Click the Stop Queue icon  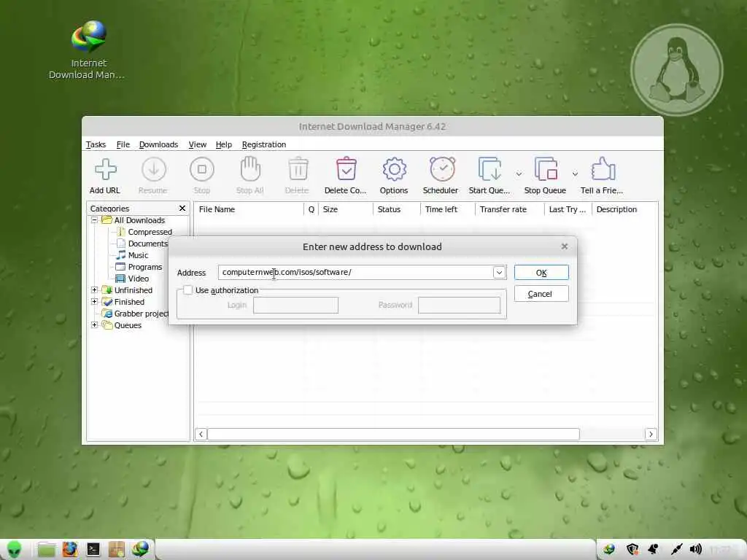coord(546,169)
